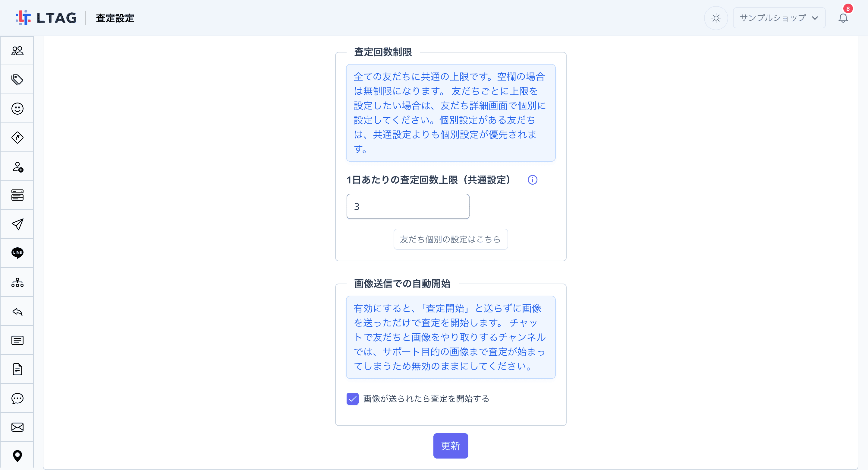This screenshot has height=470, width=868.
Task: Open the envelope mail sidebar icon
Action: coord(17,427)
